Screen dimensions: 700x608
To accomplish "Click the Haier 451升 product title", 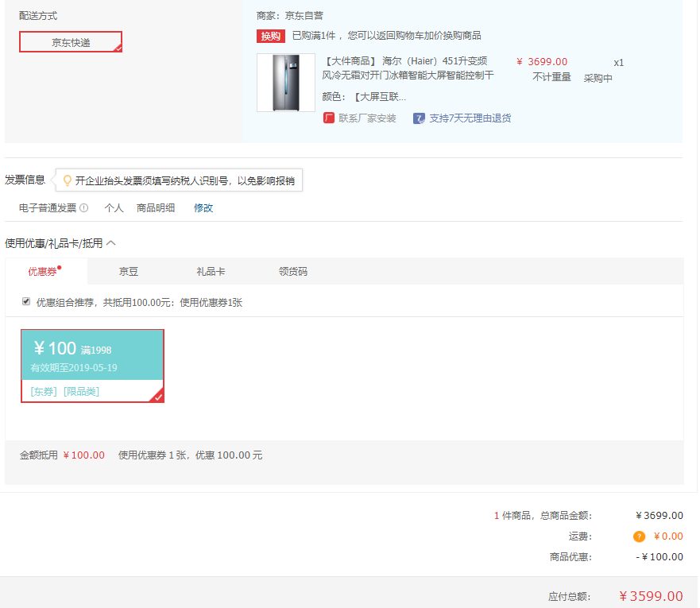I will click(x=408, y=68).
